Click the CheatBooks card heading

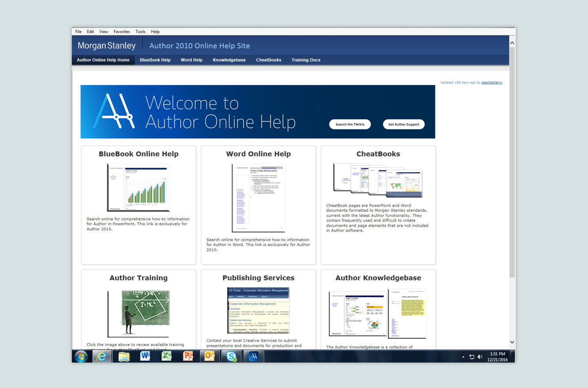378,154
